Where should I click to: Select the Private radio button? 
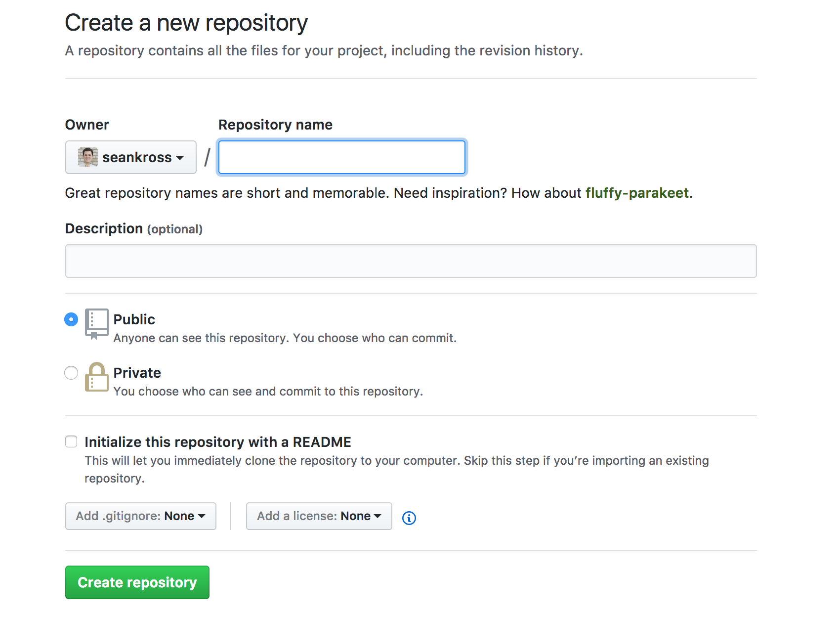[71, 373]
